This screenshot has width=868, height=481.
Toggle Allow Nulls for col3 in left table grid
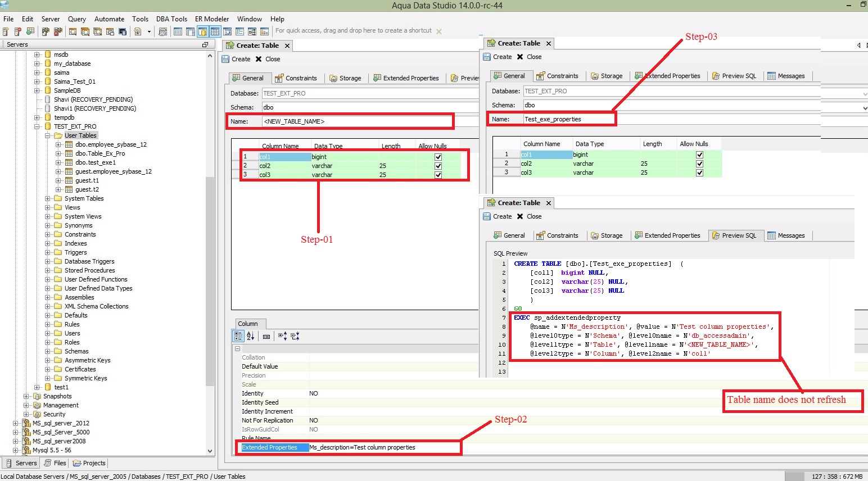438,175
